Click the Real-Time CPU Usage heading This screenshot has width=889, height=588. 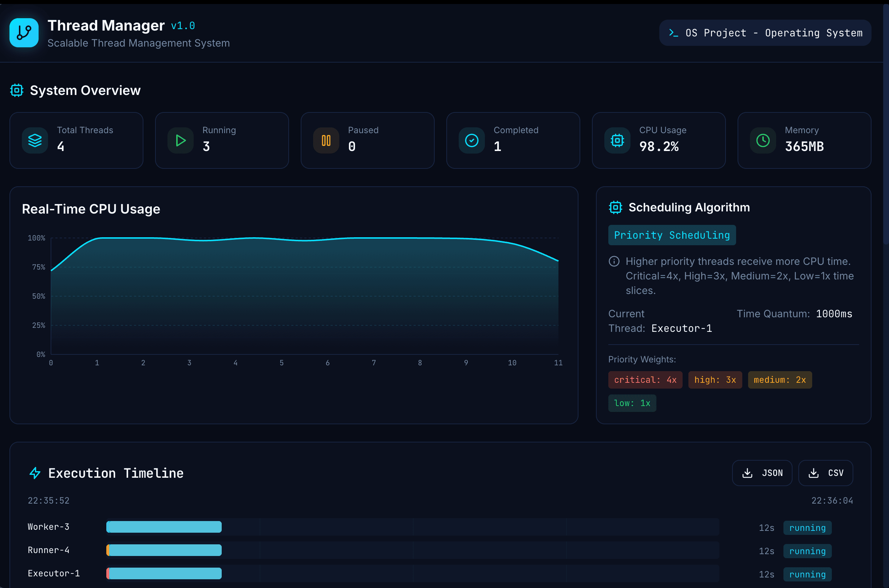click(x=91, y=209)
